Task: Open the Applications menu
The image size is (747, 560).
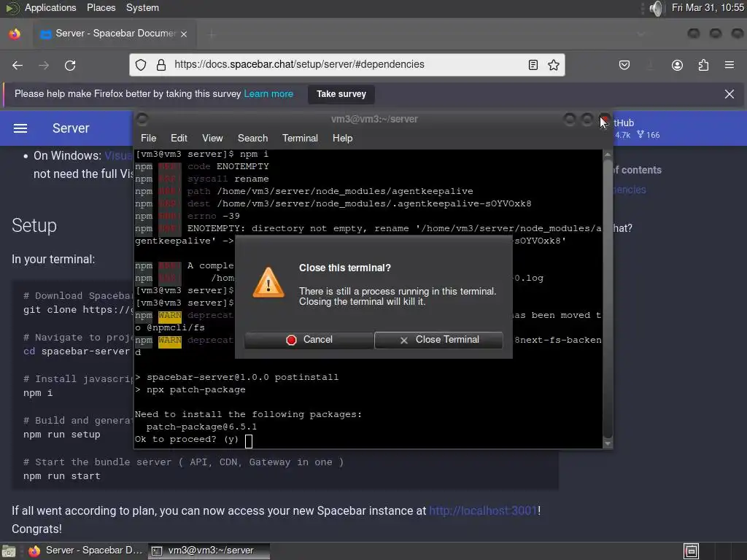Action: (50, 7)
